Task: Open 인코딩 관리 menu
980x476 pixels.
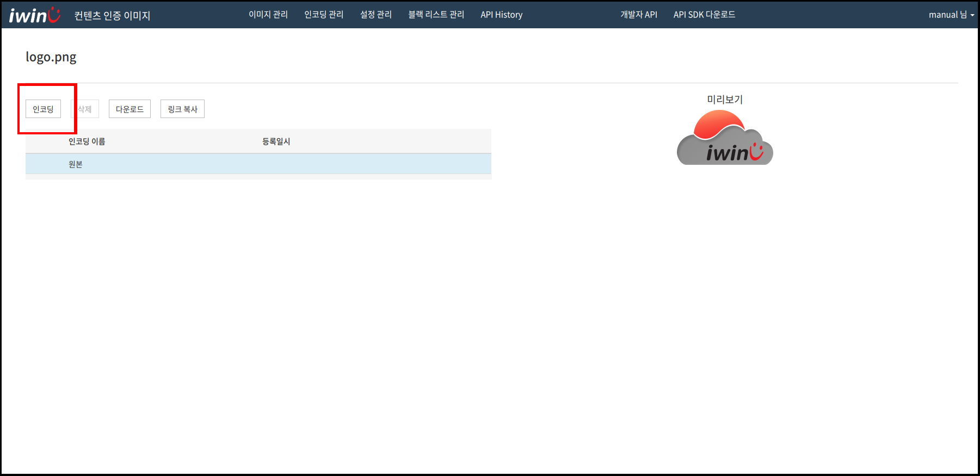Action: coord(324,15)
